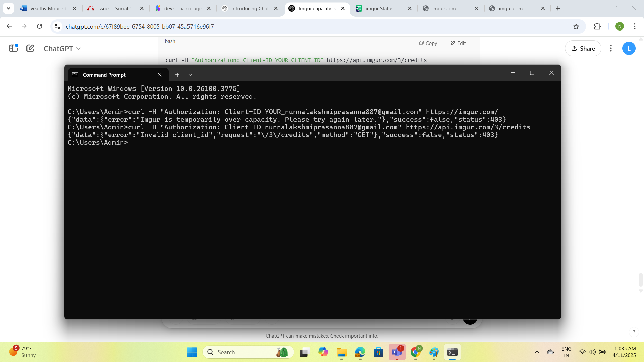Screen dimensions: 644x362
Task: Open Chrome extensions puzzle icon
Action: point(597,26)
